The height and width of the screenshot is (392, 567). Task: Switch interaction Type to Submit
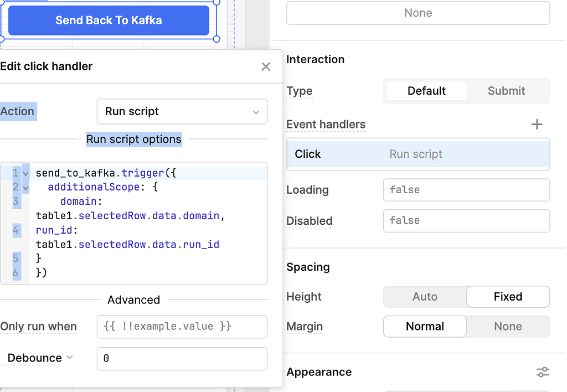(x=507, y=91)
